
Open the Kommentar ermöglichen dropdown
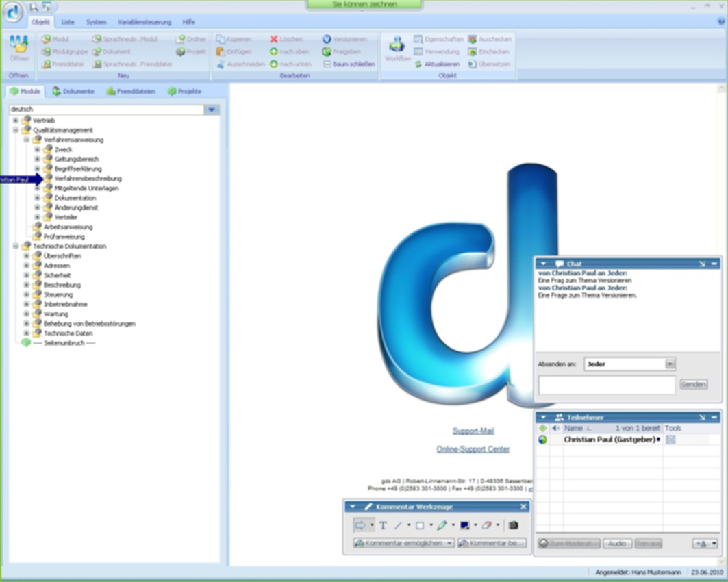(x=449, y=543)
